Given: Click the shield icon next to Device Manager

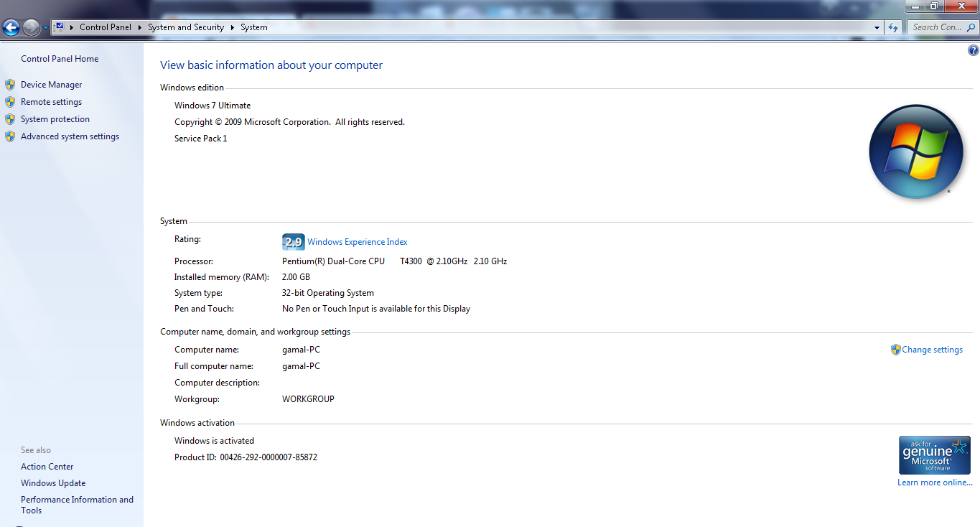Looking at the screenshot, I should [x=10, y=85].
